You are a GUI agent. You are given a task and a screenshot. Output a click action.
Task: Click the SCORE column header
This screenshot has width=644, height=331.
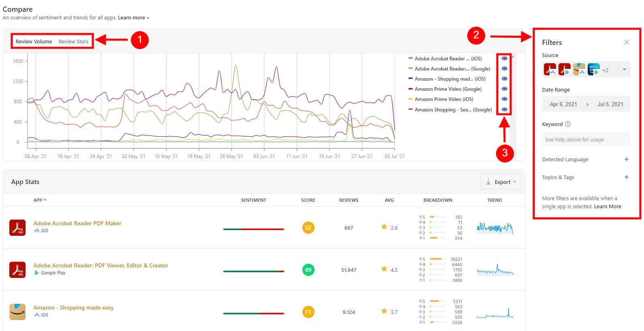[x=308, y=200]
